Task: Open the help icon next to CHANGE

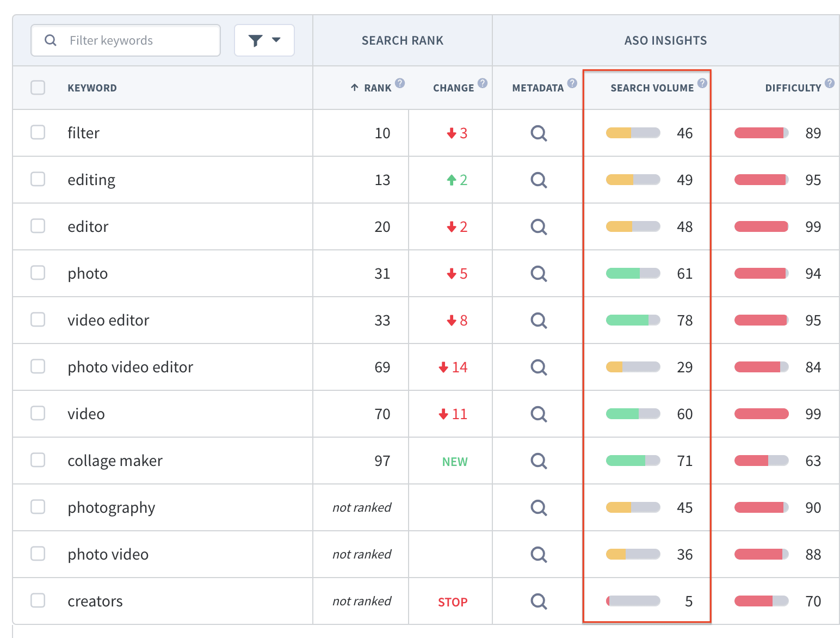Action: coord(483,83)
